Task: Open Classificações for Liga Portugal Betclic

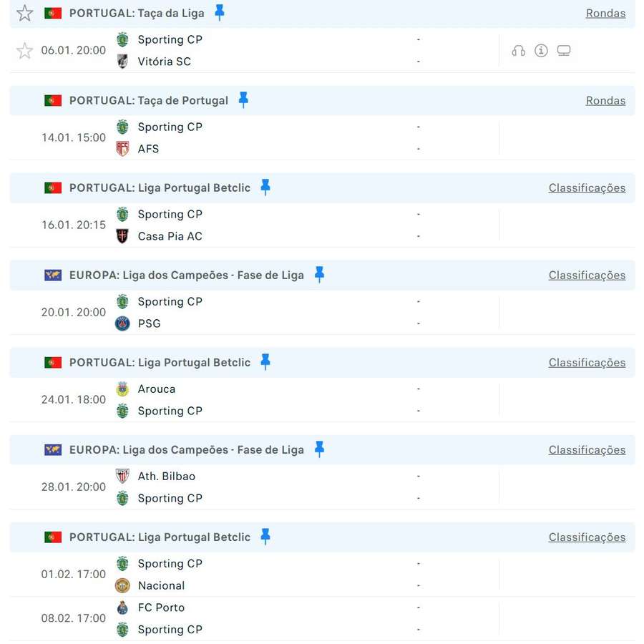Action: [x=587, y=187]
